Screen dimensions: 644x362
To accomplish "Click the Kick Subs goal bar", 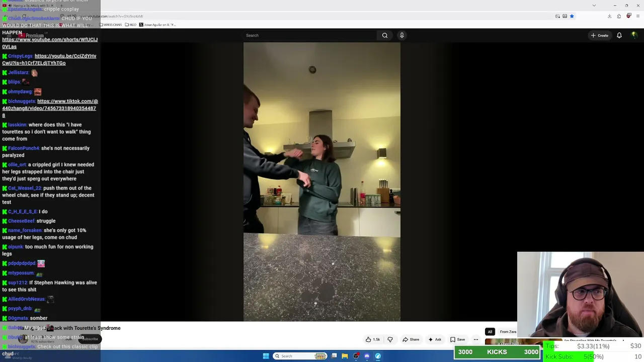I will coord(593,356).
